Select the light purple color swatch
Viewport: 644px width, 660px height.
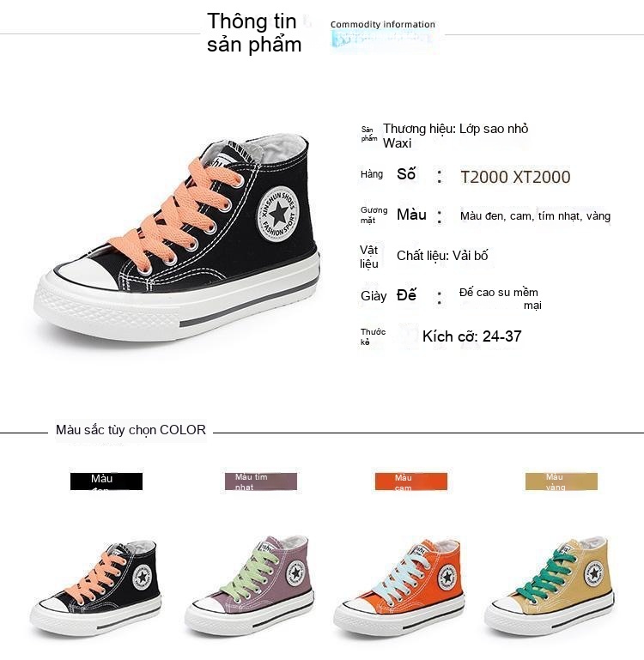click(x=261, y=481)
